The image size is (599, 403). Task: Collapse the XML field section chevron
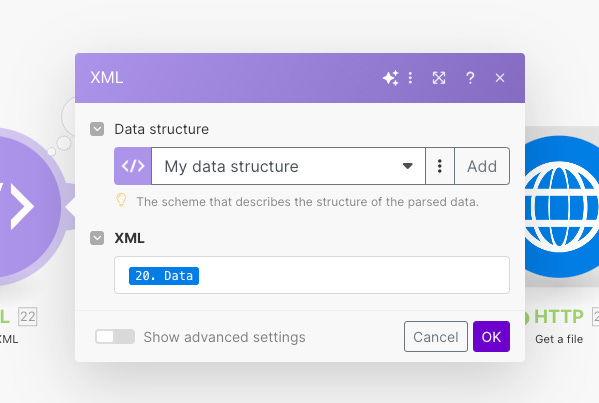click(x=97, y=238)
